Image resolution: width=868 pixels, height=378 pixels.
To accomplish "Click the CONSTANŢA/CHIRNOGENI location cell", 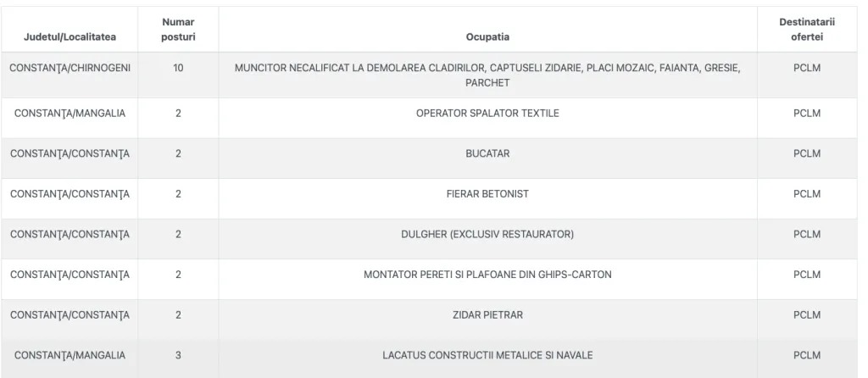I will pyautogui.click(x=70, y=68).
